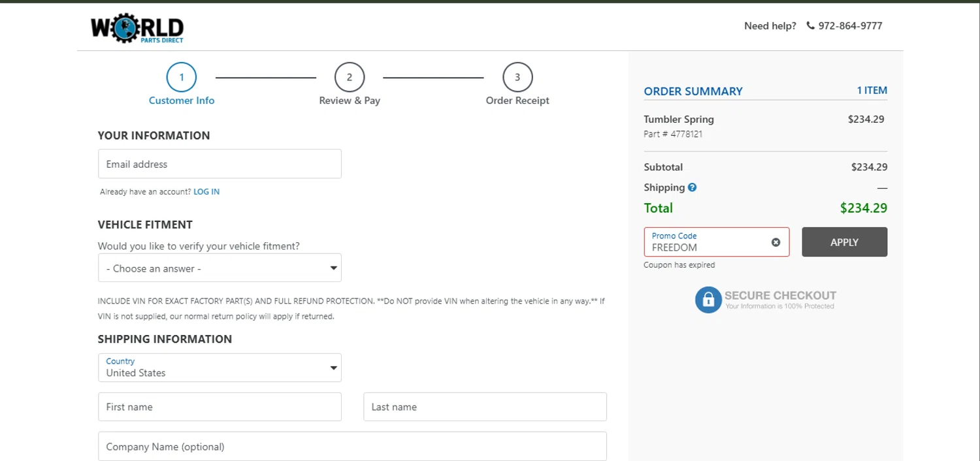Open the Country United States dropdown
Screen dimensions: 980x461
[x=220, y=368]
